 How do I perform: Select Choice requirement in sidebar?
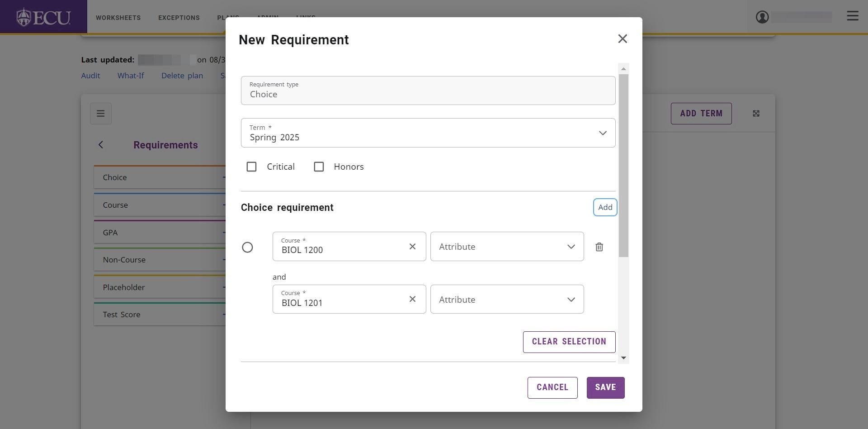click(160, 177)
